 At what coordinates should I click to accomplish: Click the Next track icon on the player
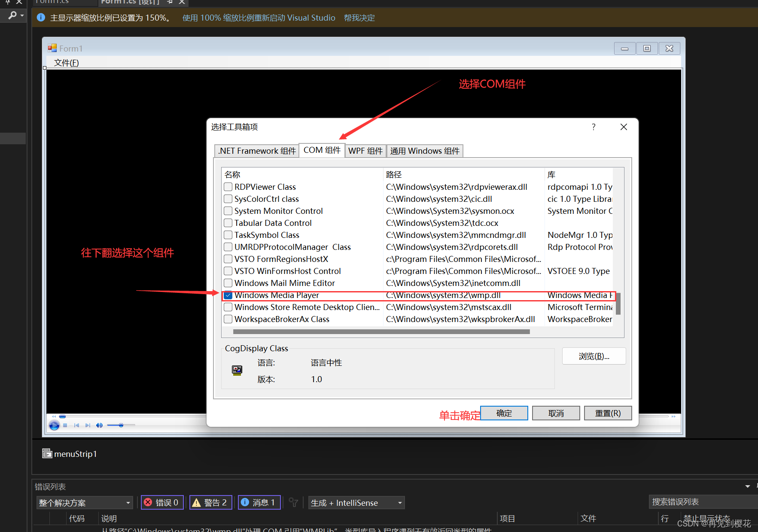tap(88, 425)
